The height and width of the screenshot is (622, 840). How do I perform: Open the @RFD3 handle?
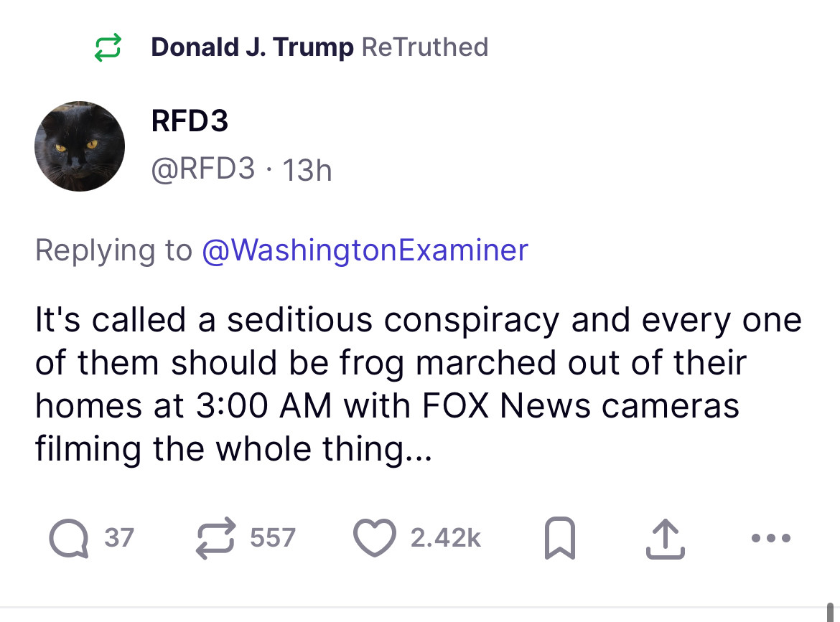click(202, 169)
